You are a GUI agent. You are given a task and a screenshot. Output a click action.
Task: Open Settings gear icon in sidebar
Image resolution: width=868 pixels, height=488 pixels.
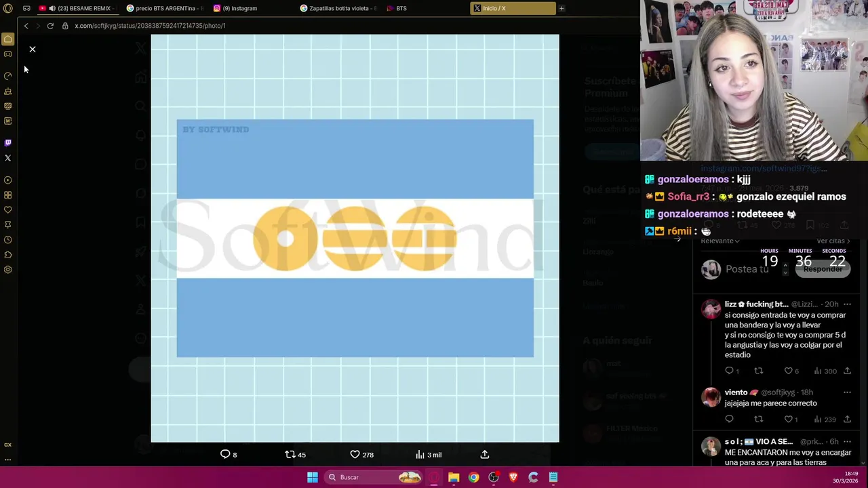tap(8, 270)
